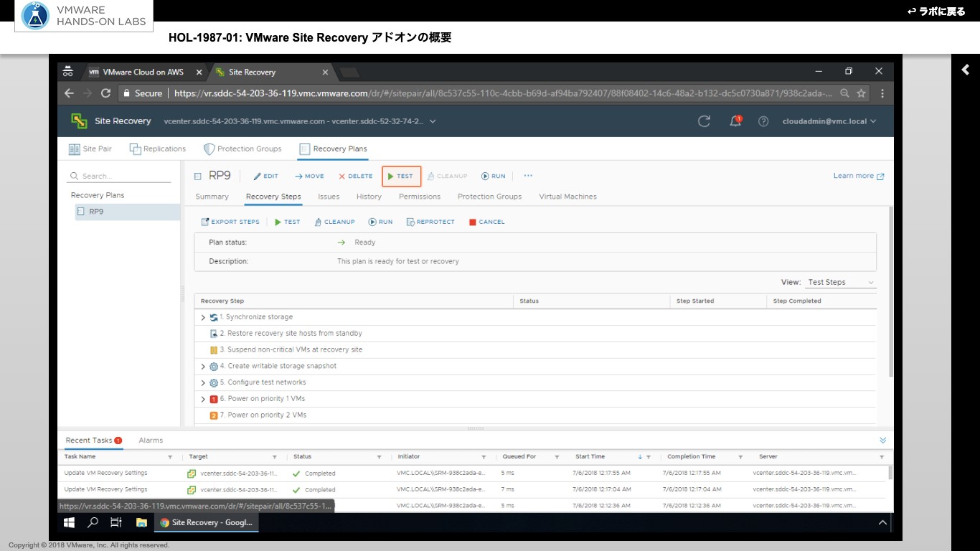
Task: Sort tasks by Start Time column
Action: (590, 457)
